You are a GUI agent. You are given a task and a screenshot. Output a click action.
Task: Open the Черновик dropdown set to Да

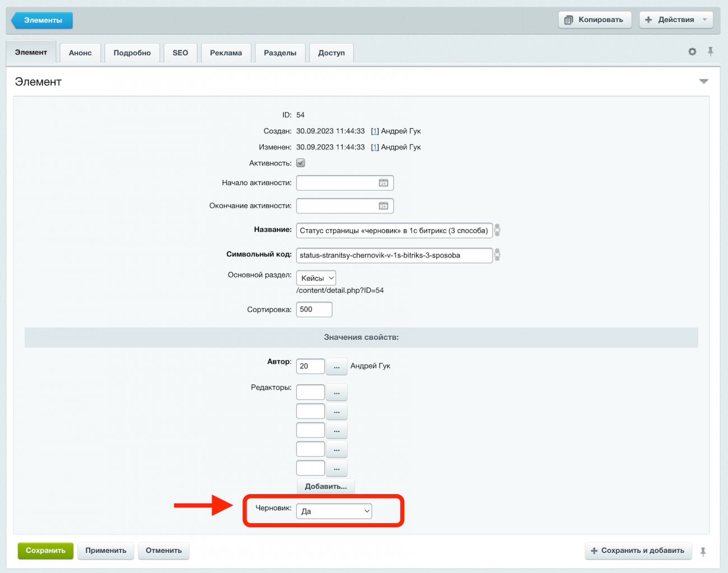click(x=334, y=511)
